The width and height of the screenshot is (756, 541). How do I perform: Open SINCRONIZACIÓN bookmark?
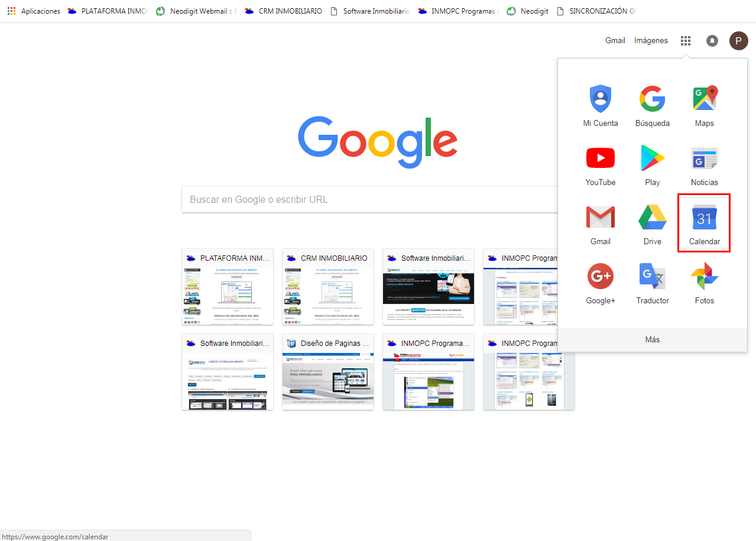[596, 11]
